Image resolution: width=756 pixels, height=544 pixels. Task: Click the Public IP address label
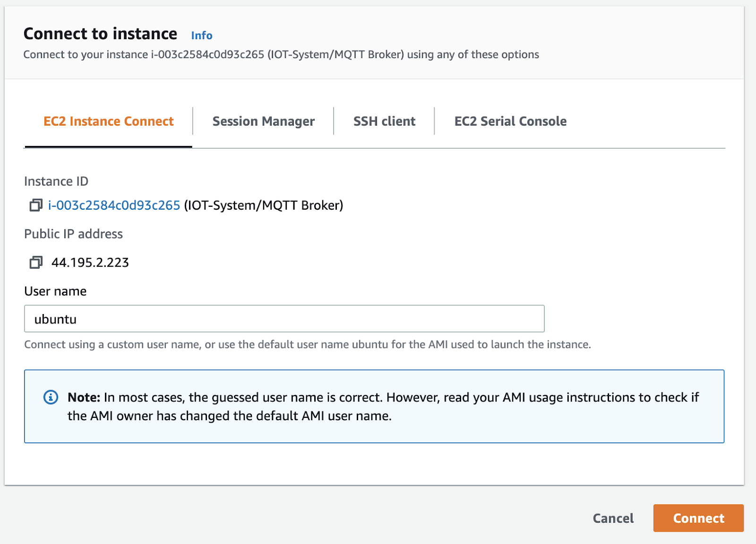click(73, 234)
